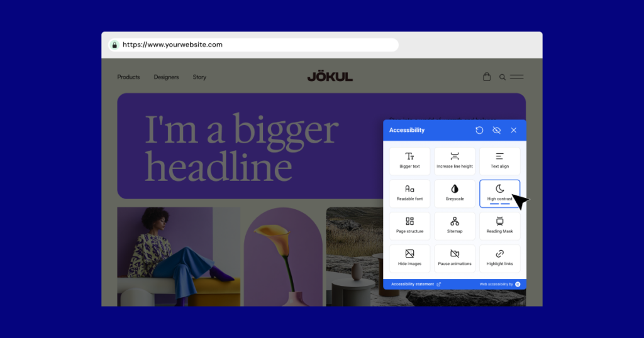
Task: Open the Page structure option
Action: pyautogui.click(x=409, y=226)
